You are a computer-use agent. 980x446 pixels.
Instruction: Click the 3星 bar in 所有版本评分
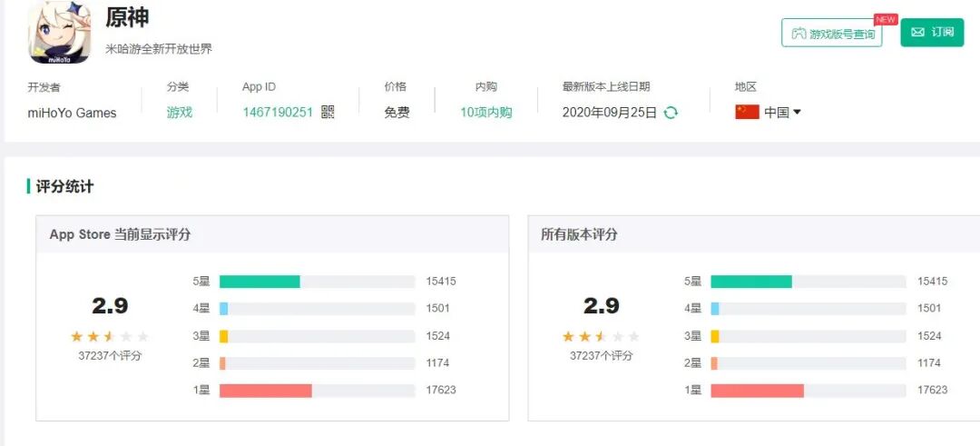click(x=808, y=336)
